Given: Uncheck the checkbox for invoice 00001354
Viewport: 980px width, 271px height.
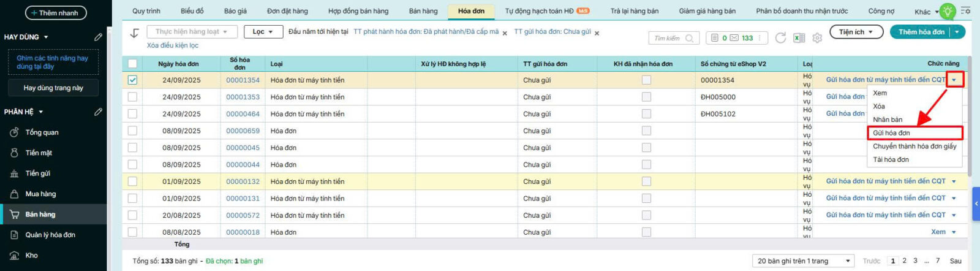Looking at the screenshot, I should pyautogui.click(x=133, y=80).
